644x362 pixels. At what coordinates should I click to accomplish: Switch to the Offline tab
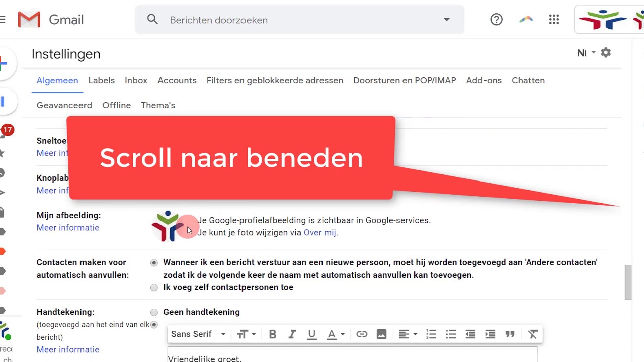[116, 105]
